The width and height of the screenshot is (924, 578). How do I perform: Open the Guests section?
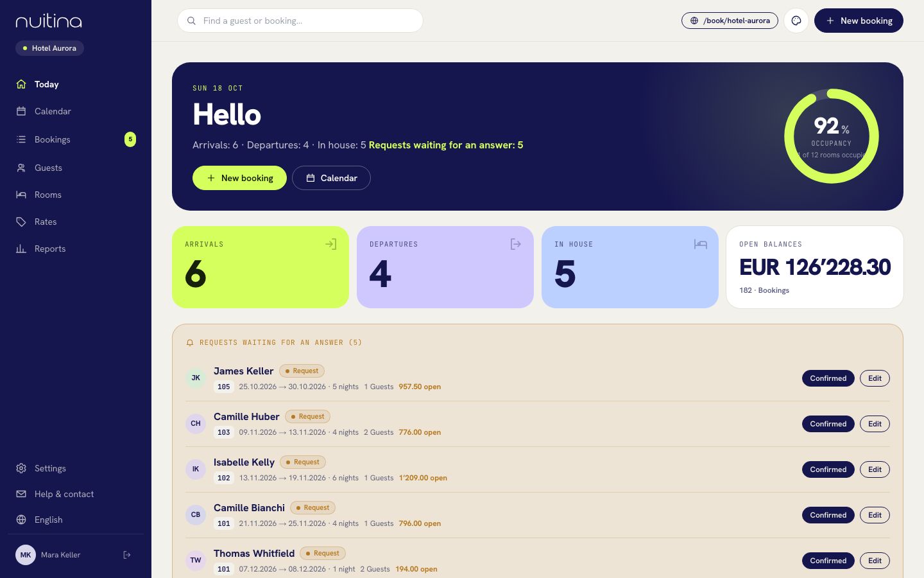(x=76, y=168)
